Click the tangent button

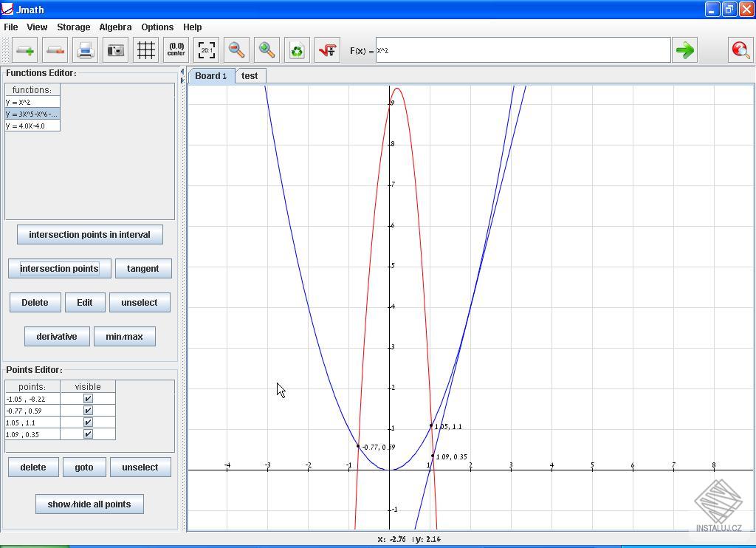[x=143, y=268]
